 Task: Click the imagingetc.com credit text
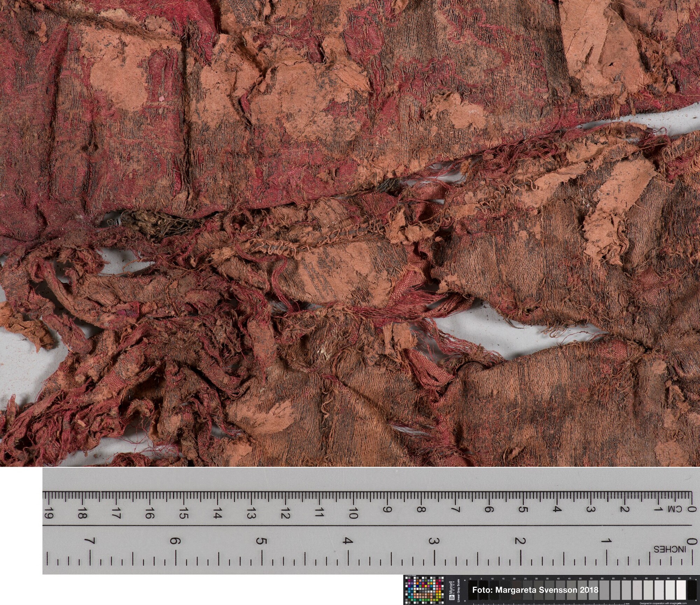pos(663,603)
